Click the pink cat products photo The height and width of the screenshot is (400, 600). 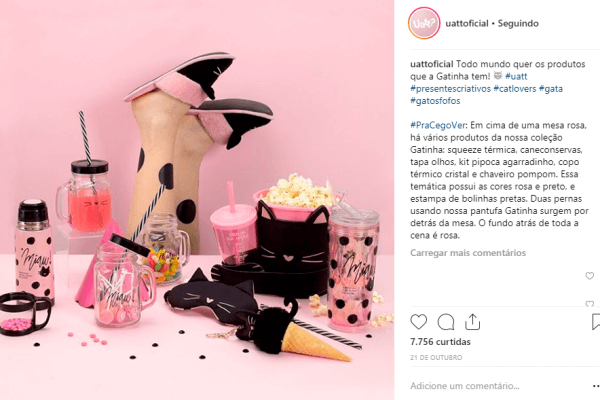(197, 200)
